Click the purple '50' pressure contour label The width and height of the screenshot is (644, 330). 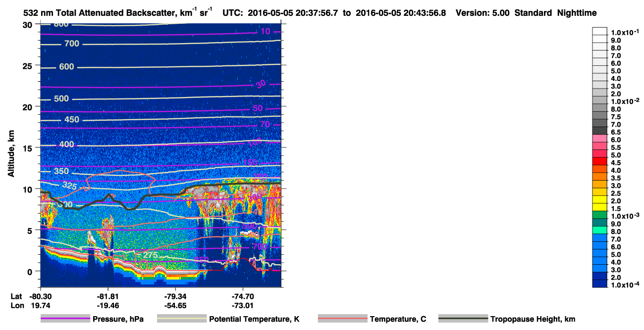tap(258, 108)
